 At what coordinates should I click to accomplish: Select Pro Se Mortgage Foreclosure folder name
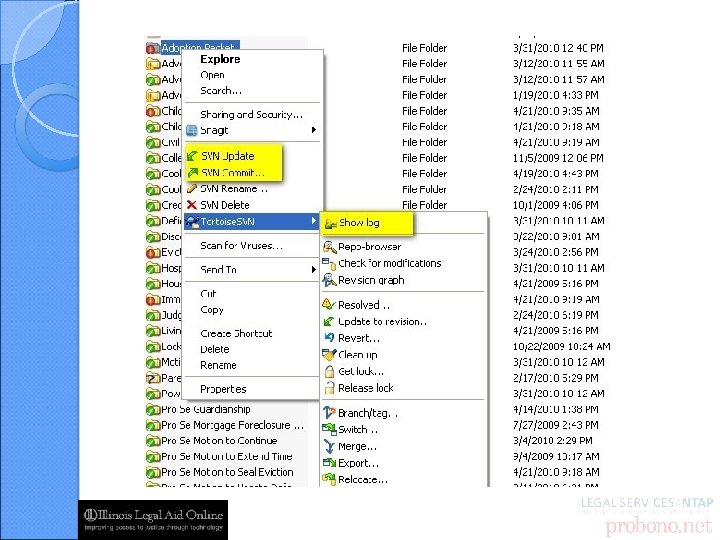coord(232,425)
